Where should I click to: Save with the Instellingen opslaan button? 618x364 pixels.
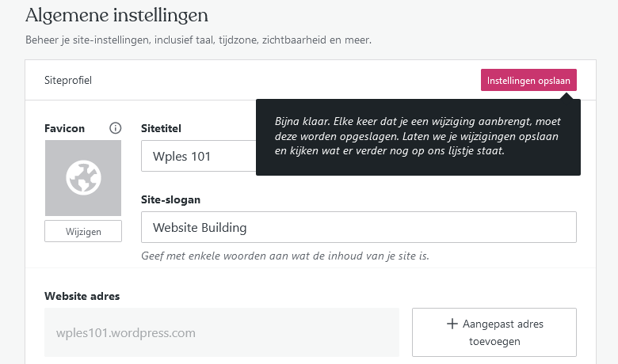coord(528,80)
